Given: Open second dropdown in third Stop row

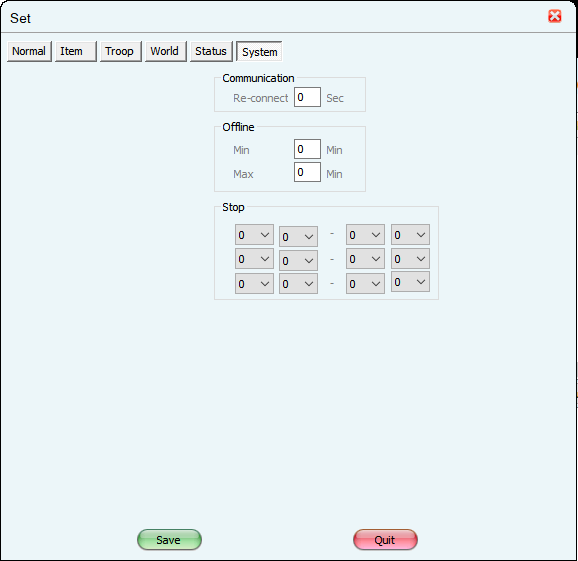Looking at the screenshot, I should 298,284.
